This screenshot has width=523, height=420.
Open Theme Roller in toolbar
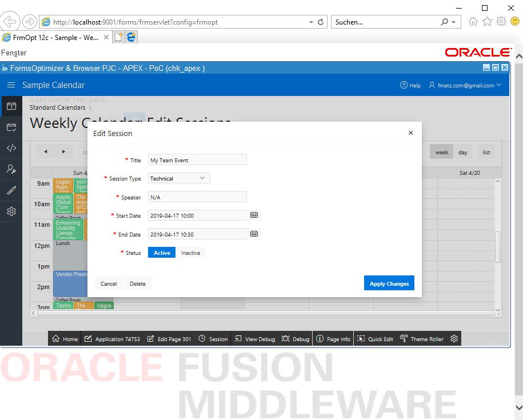(422, 339)
